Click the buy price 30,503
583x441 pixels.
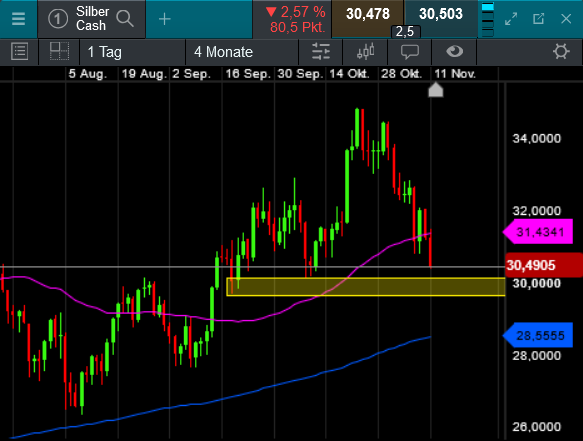[441, 15]
